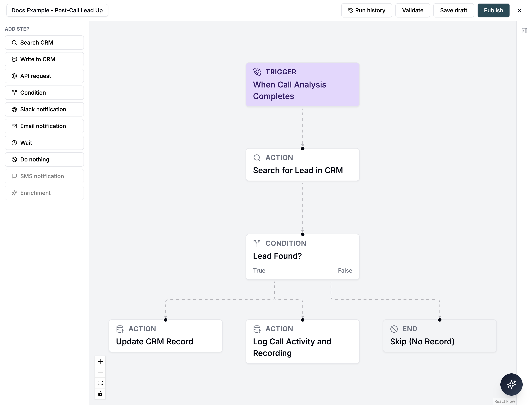Screen dimensions: 532x405
Task: Click the SMS notification chat bubble icon
Action: coord(14,176)
